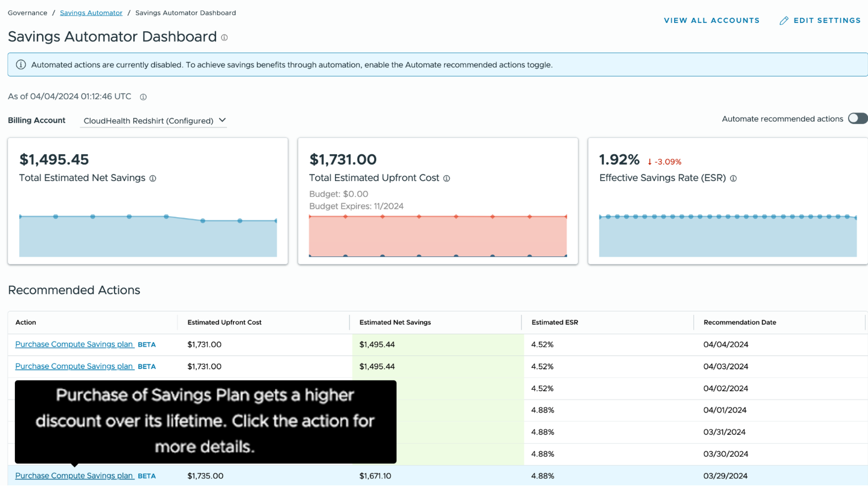The height and width of the screenshot is (487, 868).
Task: Sort by the Recommendation Date column header
Action: pyautogui.click(x=739, y=322)
